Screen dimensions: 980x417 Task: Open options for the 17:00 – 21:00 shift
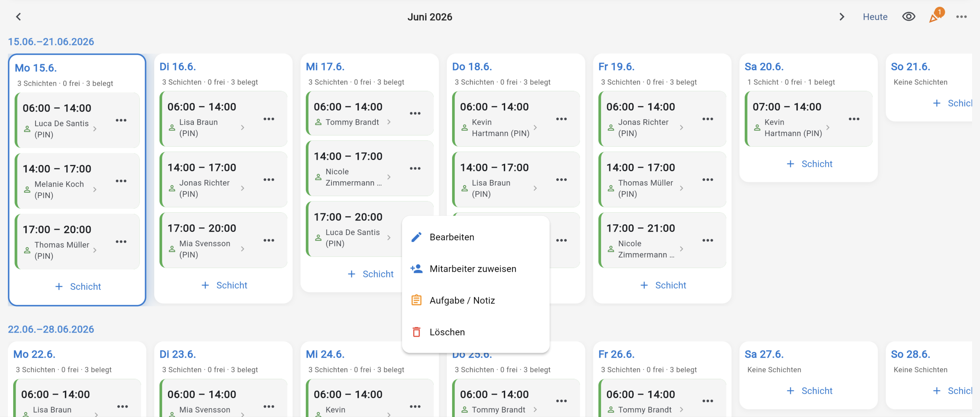pyautogui.click(x=707, y=240)
